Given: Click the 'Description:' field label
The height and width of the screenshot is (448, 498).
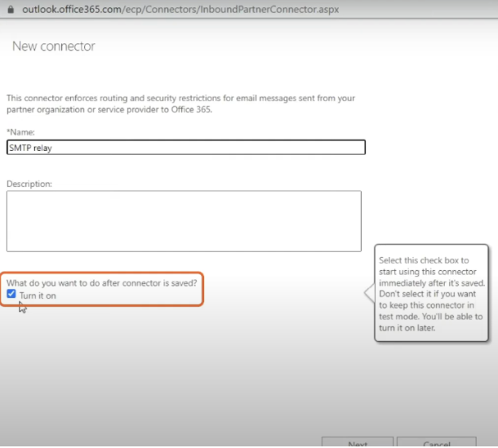Looking at the screenshot, I should (29, 184).
